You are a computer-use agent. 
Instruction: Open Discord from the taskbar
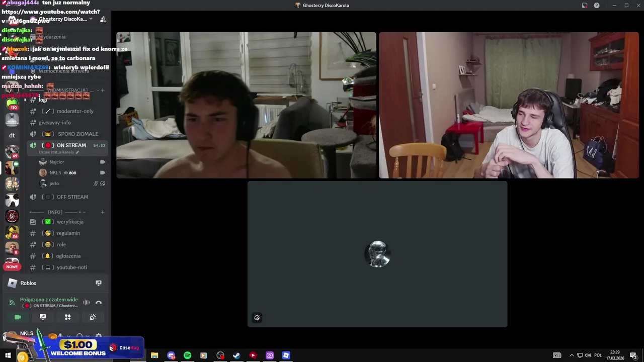pos(171,355)
